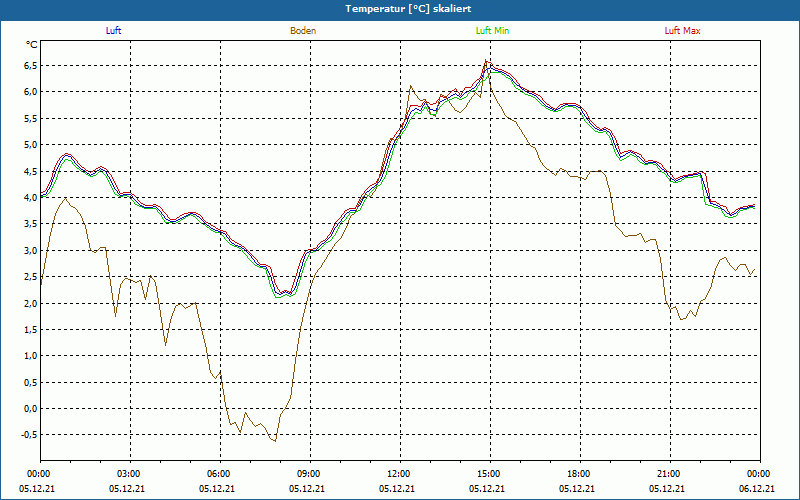Click the 2,0 y-axis value
This screenshot has height=500, width=800.
(x=30, y=303)
